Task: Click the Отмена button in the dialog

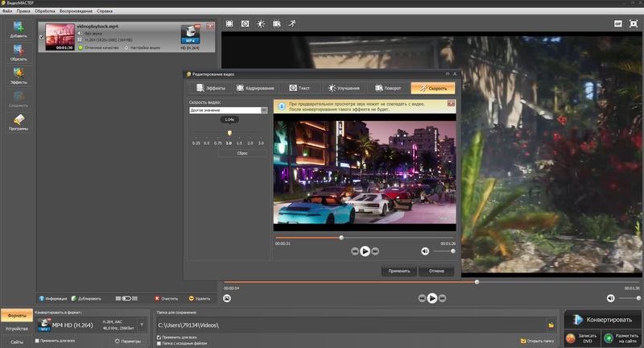Action: tap(436, 271)
